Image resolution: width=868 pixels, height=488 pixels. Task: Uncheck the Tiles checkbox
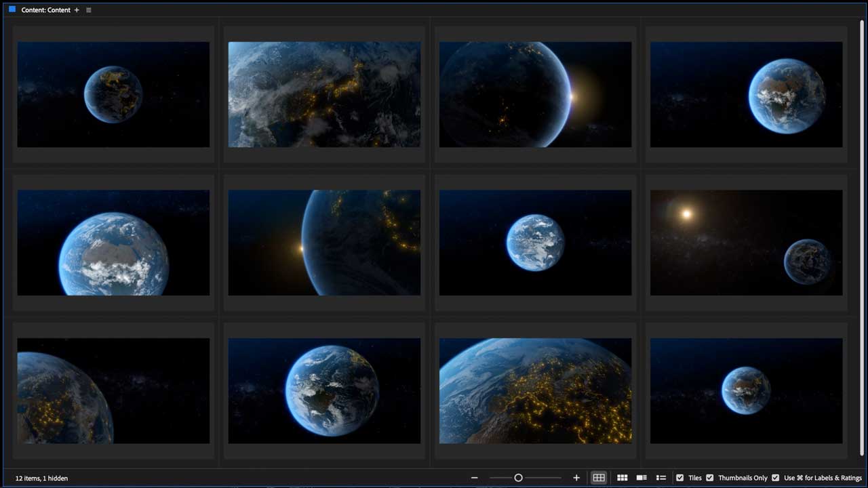coord(680,478)
